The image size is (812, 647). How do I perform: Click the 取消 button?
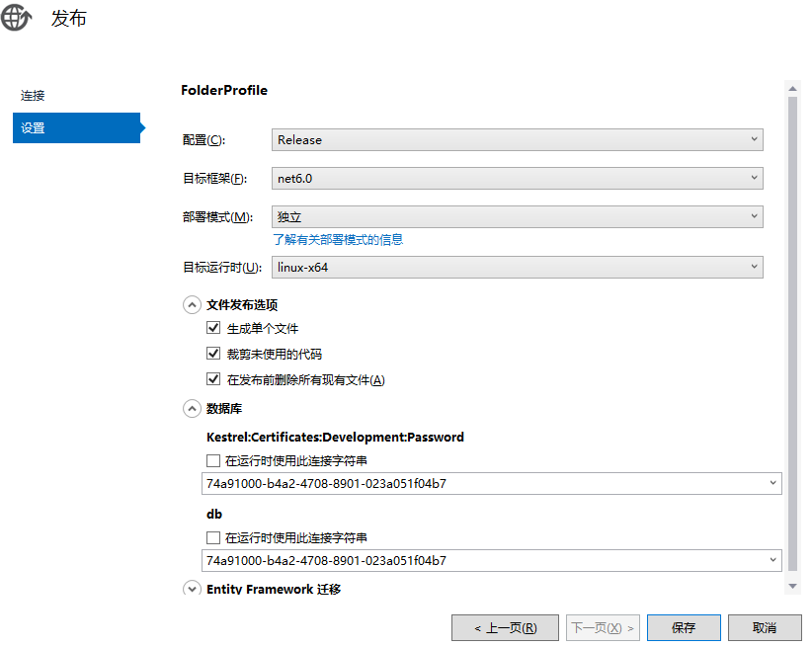point(765,627)
